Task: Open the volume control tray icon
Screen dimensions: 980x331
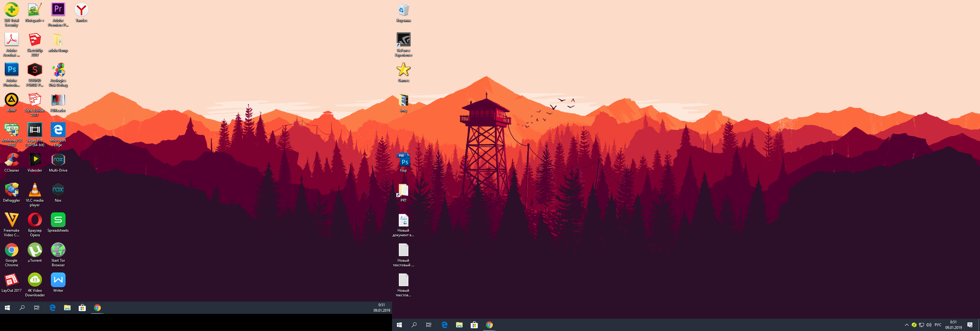Action: [929, 325]
